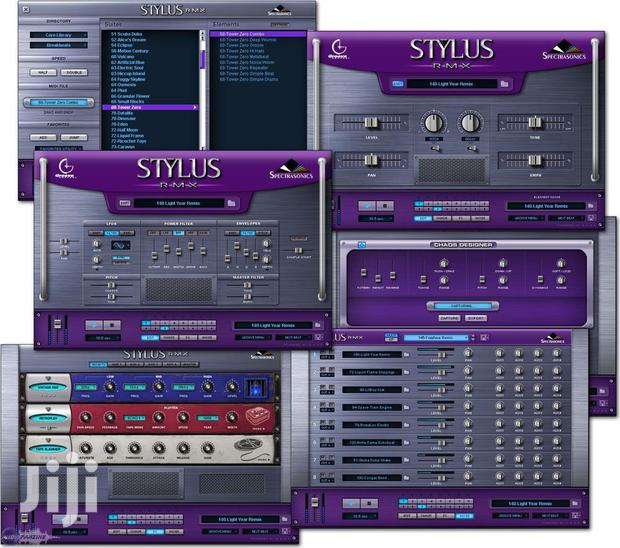Screen dimensions: 620x548
Task: Click Add favorites button in browser
Action: [43, 138]
